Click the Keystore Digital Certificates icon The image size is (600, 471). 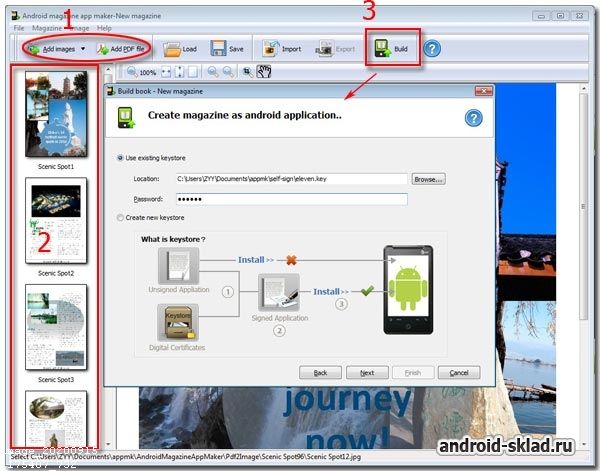point(178,322)
